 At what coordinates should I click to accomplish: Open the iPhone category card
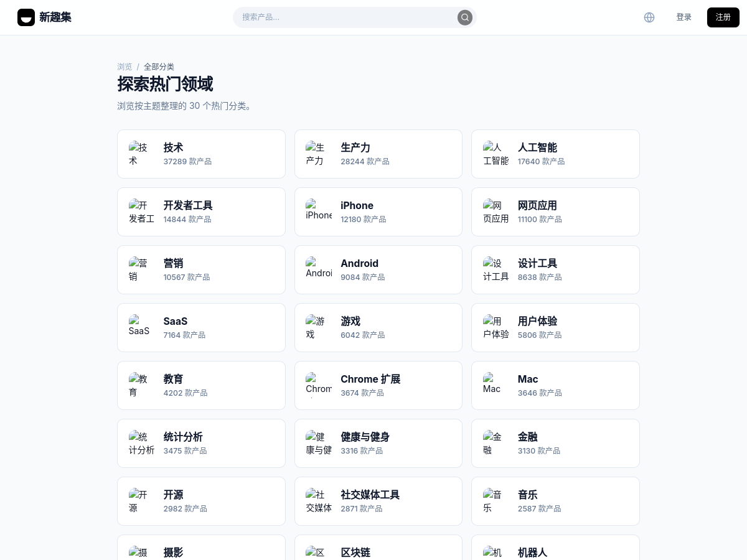pos(378,212)
